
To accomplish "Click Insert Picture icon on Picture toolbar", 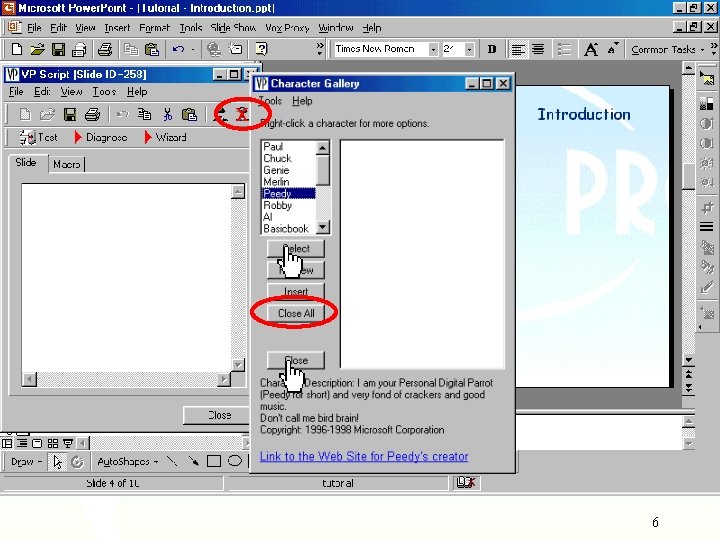I will (x=707, y=79).
